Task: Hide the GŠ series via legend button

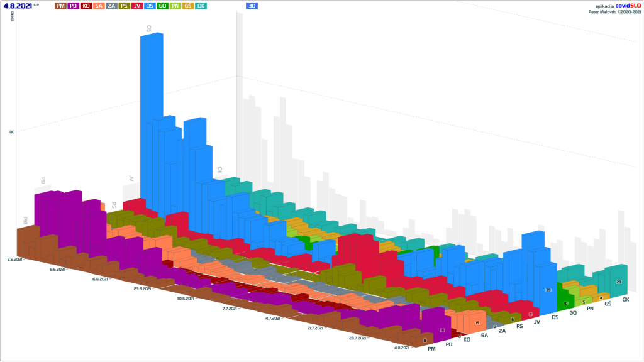Action: coord(187,6)
